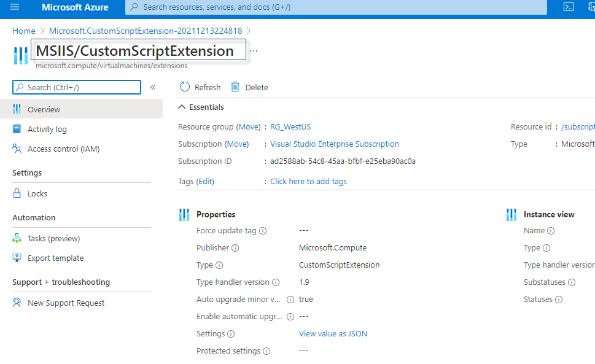Click the Properties section icon

(x=184, y=215)
